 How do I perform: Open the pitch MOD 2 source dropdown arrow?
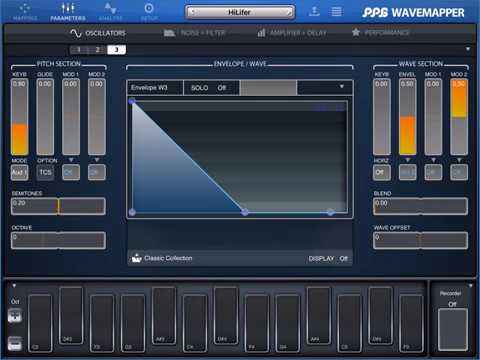coord(97,160)
